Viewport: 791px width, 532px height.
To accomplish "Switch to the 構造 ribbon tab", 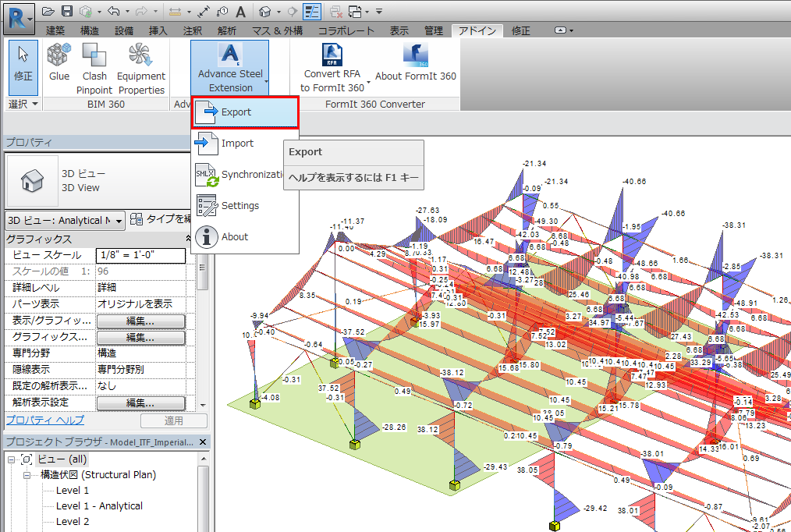I will point(89,30).
